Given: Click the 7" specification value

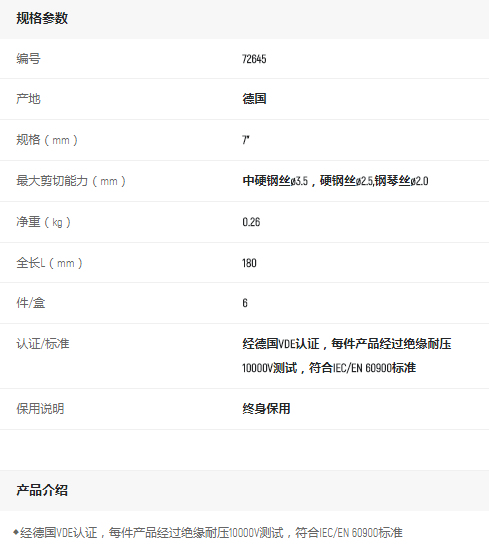Looking at the screenshot, I should 246,140.
